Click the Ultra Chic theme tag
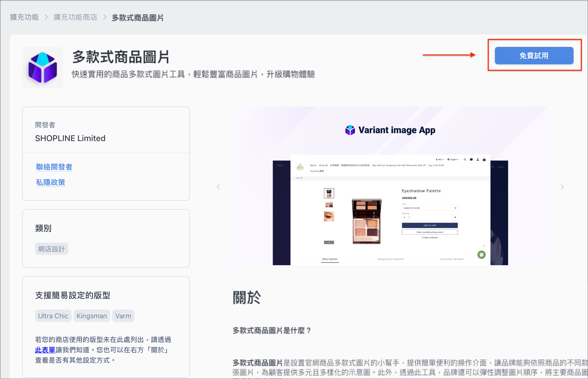Viewport: 588px width, 379px height. (x=53, y=316)
